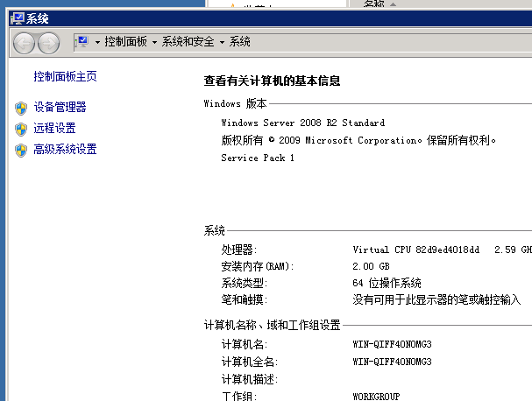Expand the dropdown arrow before 系统 breadcrumb
The width and height of the screenshot is (532, 401).
coord(222,42)
